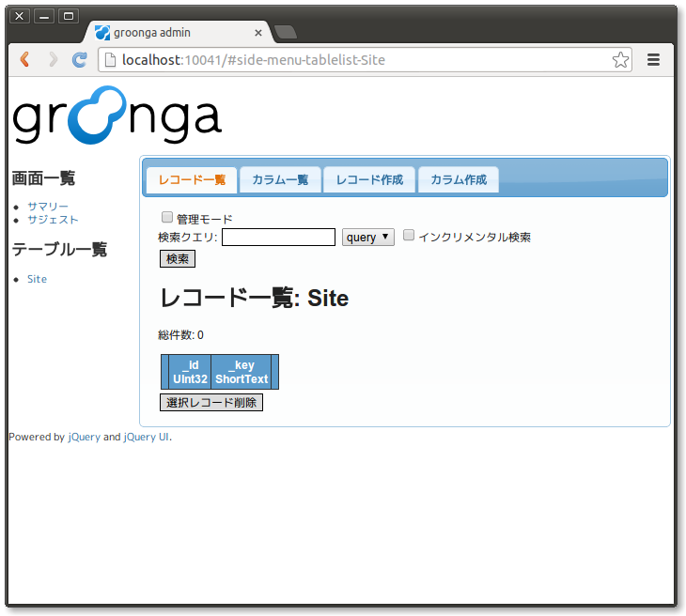
Task: Click the 選択レコード削除 button
Action: (x=211, y=403)
